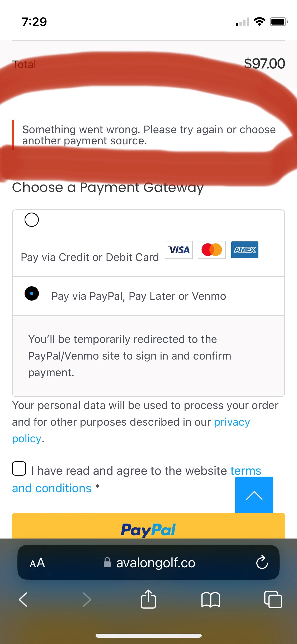Click the yellow PayPal payment button
The image size is (297, 644).
pos(148,530)
